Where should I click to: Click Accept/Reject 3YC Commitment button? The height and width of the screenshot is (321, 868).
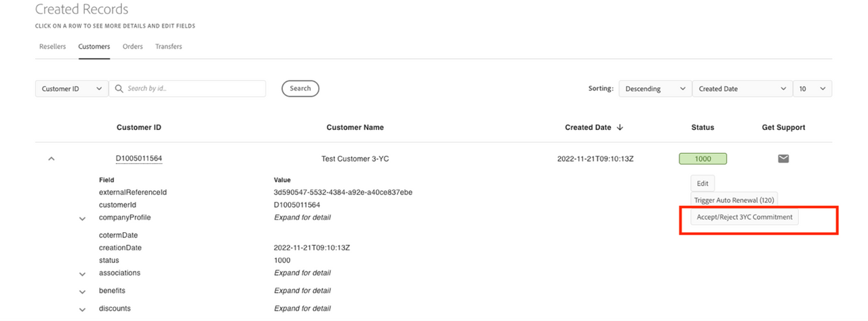click(744, 217)
